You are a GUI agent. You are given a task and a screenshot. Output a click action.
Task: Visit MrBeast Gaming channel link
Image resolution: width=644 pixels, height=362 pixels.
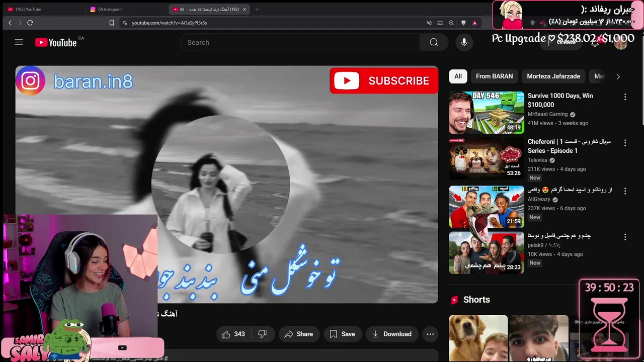point(547,114)
